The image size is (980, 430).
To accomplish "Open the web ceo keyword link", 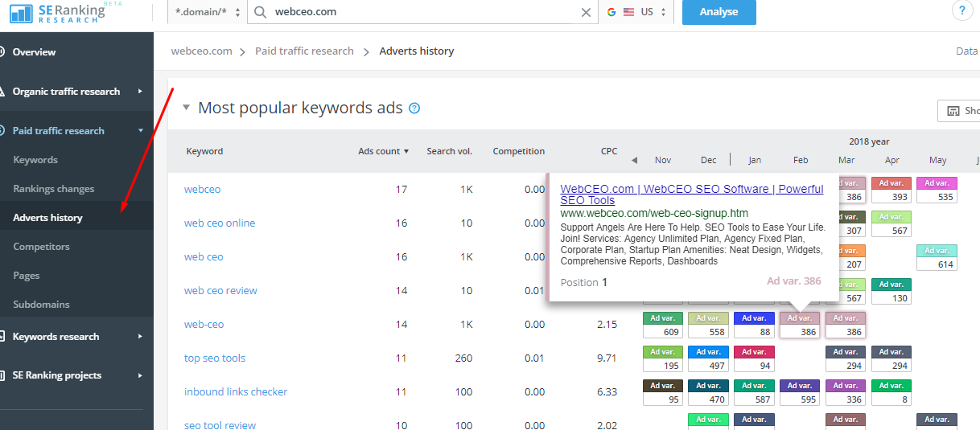I will click(204, 257).
